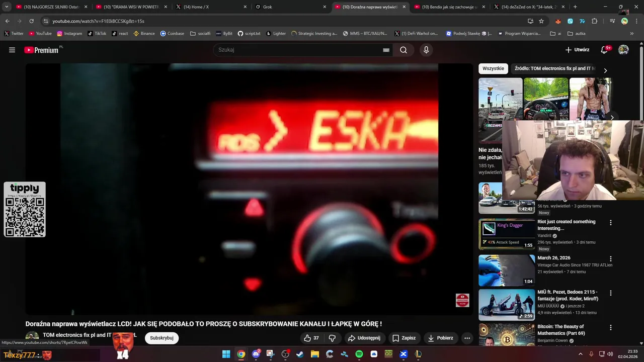Open Chrome extensions puzzle icon
Screen dimensions: 644x362
595,21
